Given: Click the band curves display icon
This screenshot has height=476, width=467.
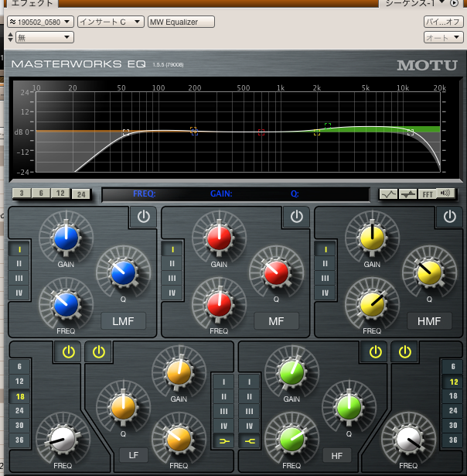Looking at the screenshot, I should [x=407, y=194].
